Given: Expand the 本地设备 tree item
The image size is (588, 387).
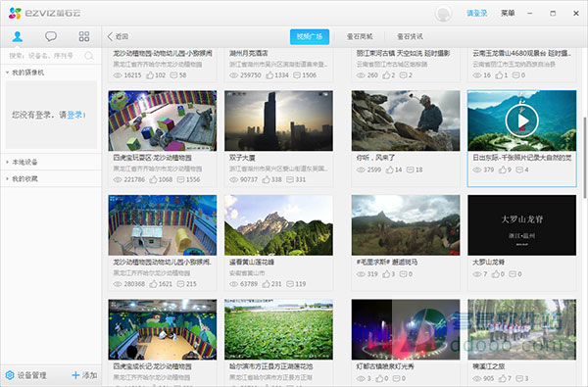Looking at the screenshot, I should click(x=7, y=162).
